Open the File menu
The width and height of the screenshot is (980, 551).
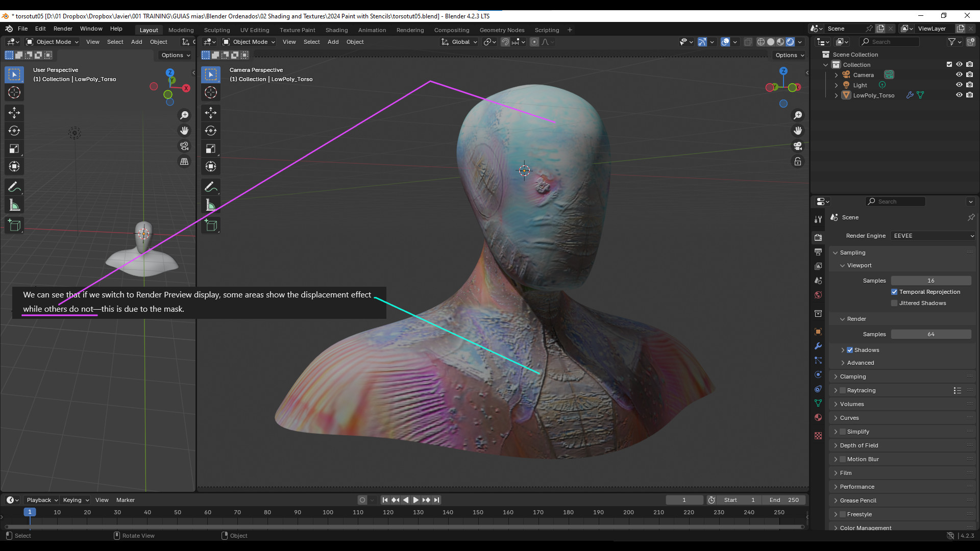click(23, 29)
